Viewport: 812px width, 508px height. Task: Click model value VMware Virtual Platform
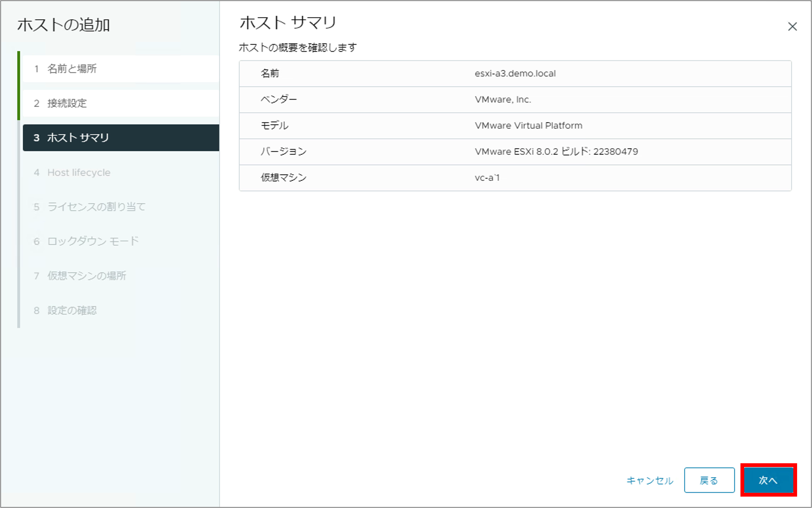528,125
